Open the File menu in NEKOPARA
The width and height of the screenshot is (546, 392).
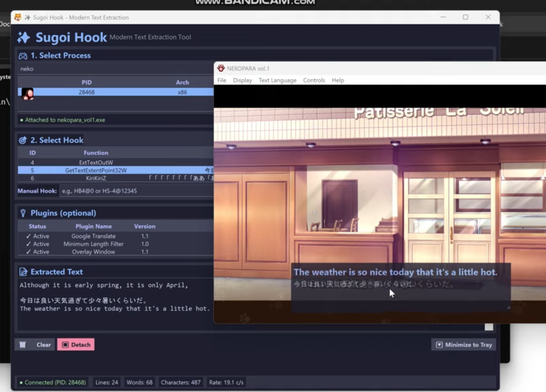(x=222, y=80)
